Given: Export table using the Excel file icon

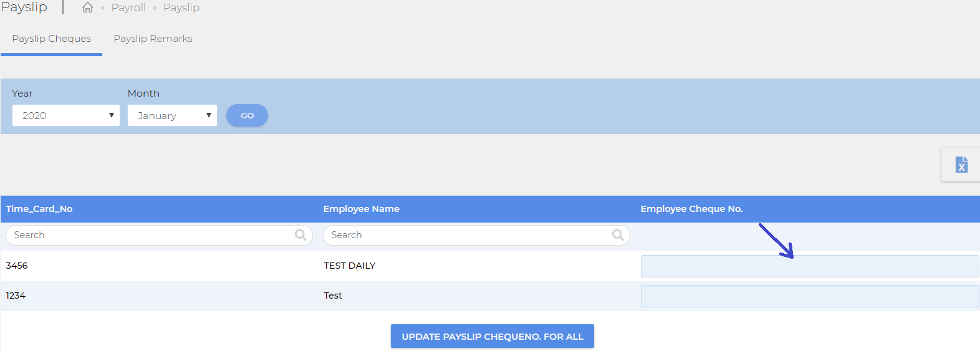Looking at the screenshot, I should pyautogui.click(x=961, y=165).
